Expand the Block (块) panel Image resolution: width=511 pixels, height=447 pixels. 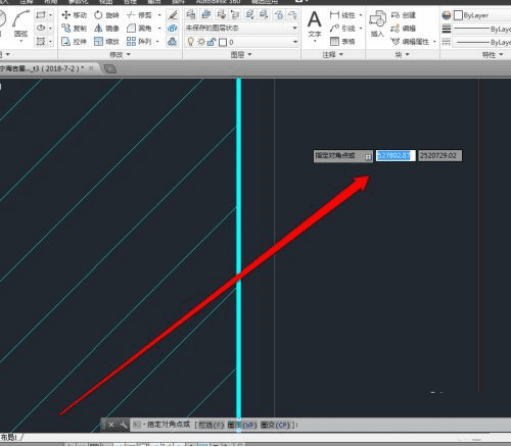[x=402, y=54]
